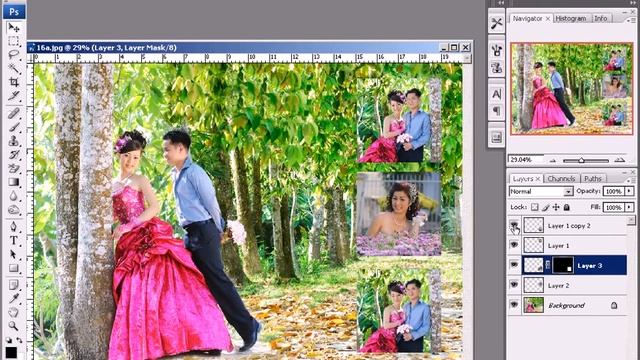Select the Brush tool
Screen dimensions: 640x360
(x=13, y=127)
